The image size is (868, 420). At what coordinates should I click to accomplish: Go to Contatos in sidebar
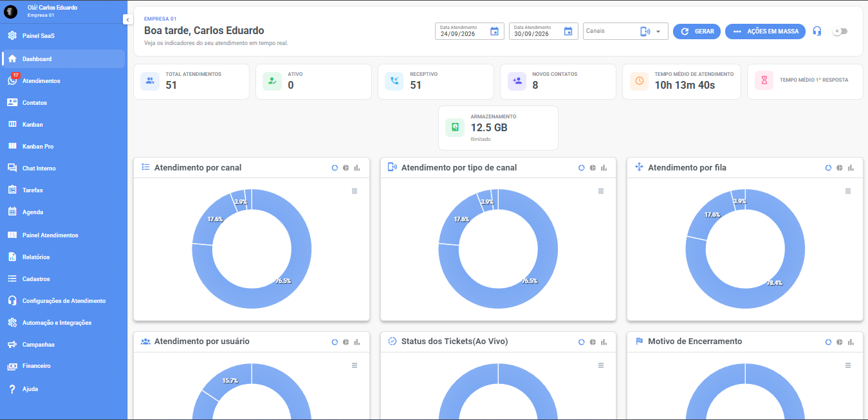[62, 102]
